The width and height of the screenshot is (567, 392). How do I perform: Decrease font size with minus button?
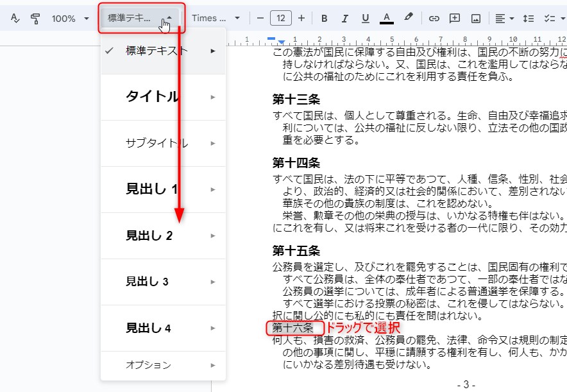260,18
